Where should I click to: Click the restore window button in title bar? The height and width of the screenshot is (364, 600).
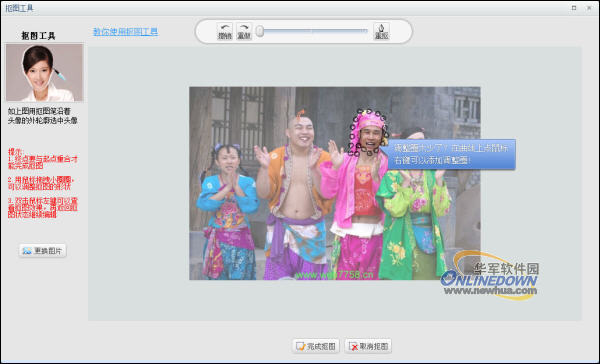574,8
